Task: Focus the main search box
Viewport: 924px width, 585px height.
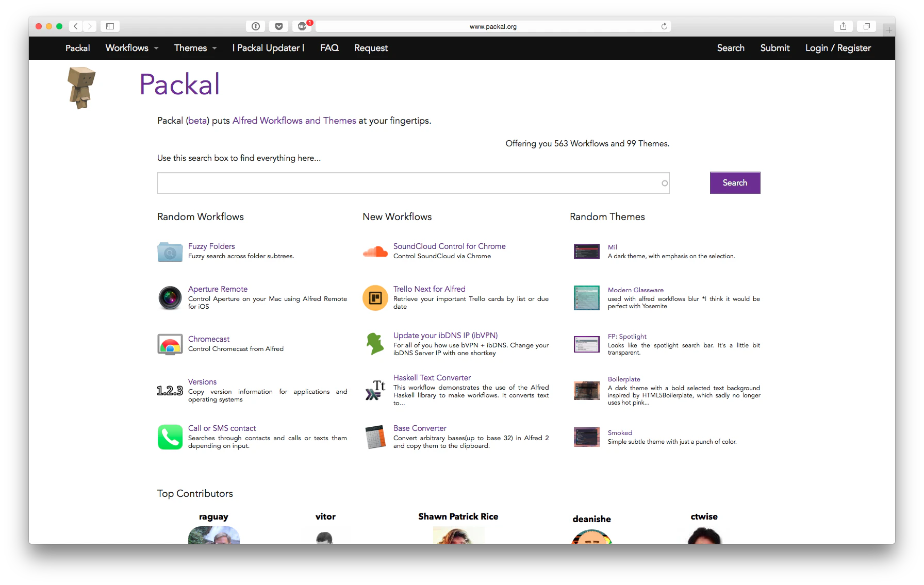Action: pos(413,183)
